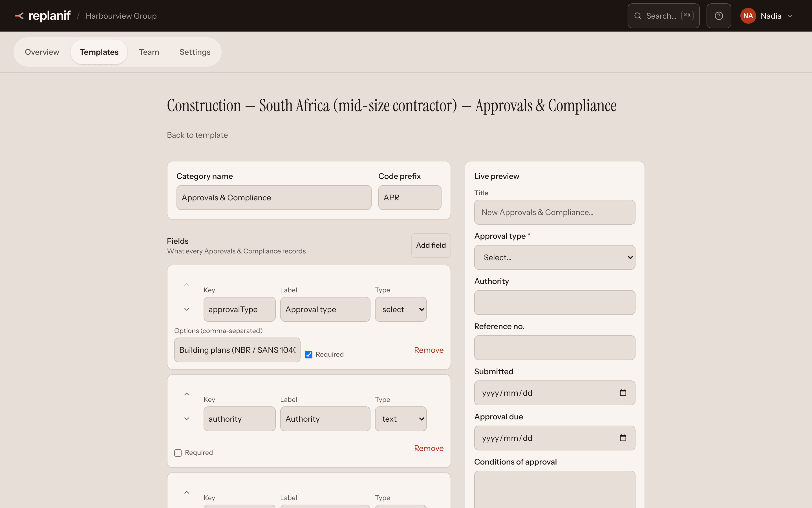812x508 pixels.
Task: Switch to the Overview tab
Action: click(42, 52)
